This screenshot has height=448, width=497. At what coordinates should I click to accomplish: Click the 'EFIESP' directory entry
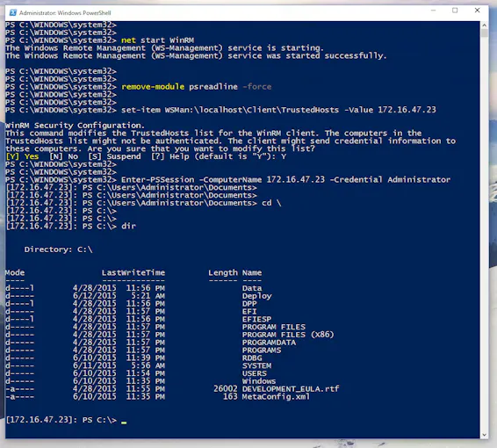(256, 319)
